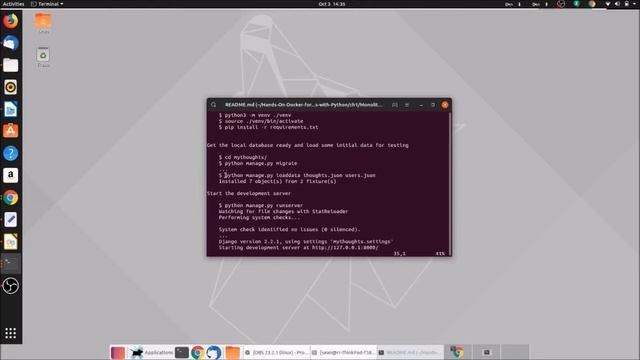
Task: Click the 'Start the development server' heading line
Action: (x=249, y=193)
